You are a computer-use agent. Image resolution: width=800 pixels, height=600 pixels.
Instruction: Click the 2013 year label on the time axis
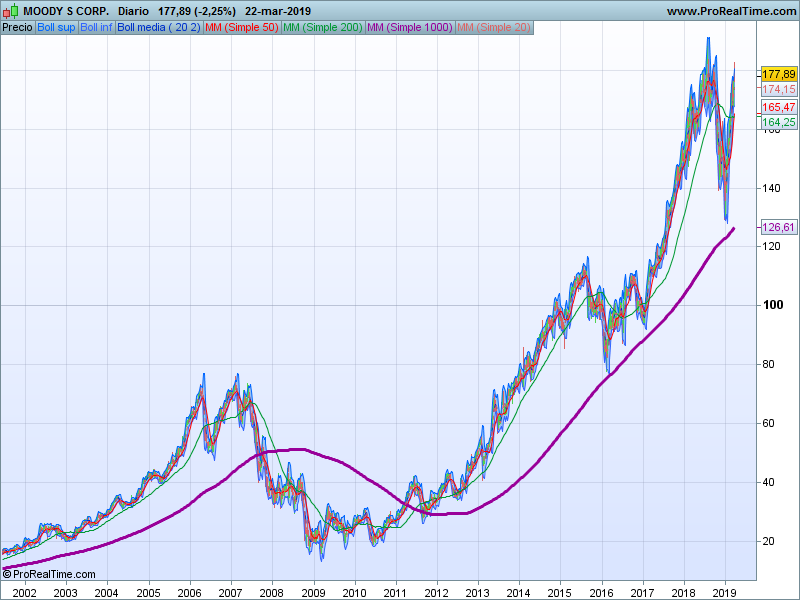coord(478,593)
